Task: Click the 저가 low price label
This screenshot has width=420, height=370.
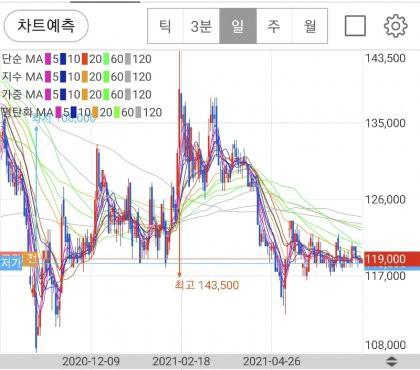Action: click(x=11, y=262)
